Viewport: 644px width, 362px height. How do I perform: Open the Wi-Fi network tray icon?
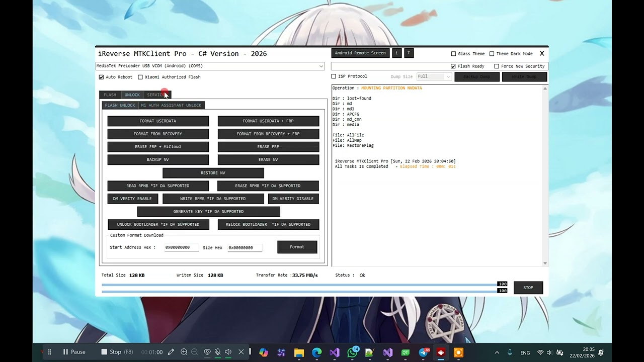coord(540,352)
